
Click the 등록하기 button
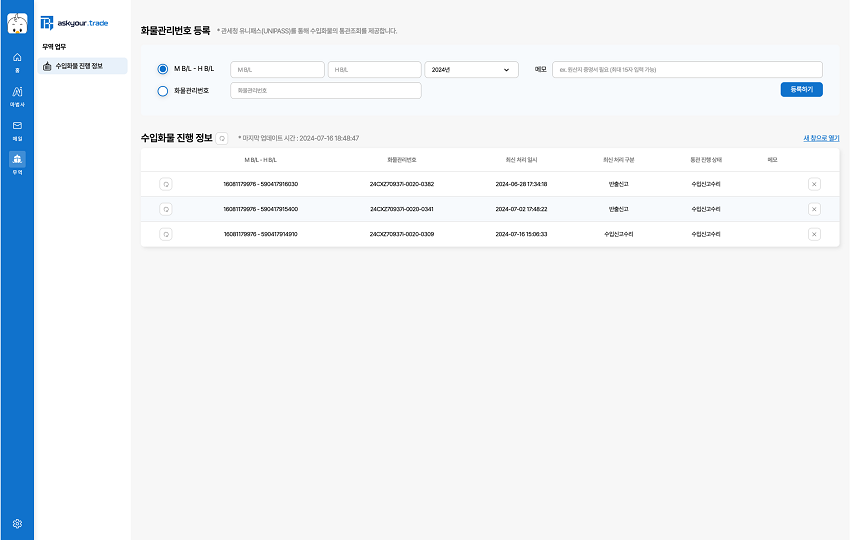[801, 89]
